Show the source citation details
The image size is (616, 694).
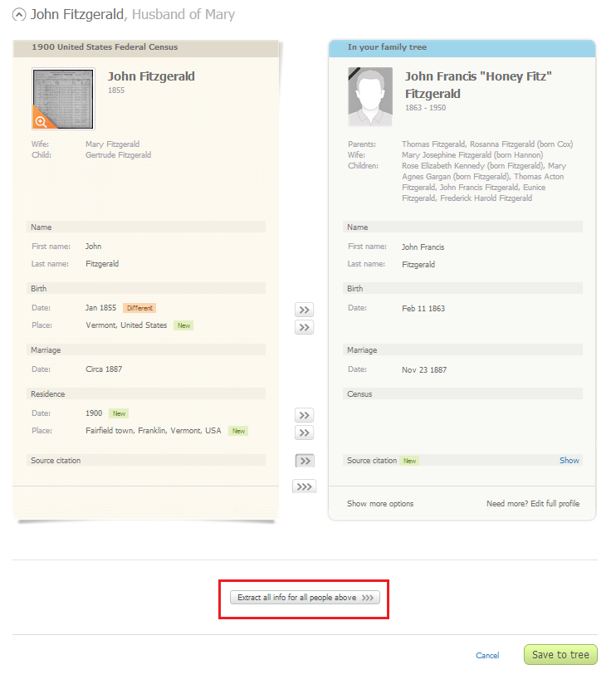tap(569, 461)
